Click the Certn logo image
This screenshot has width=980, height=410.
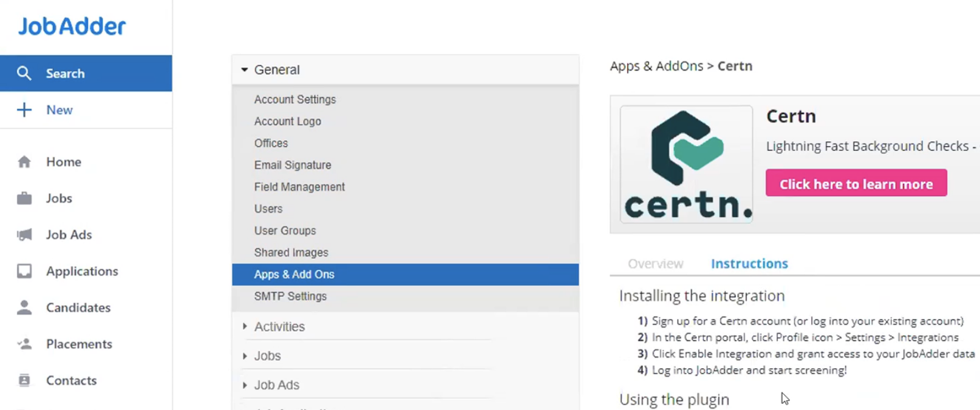coord(686,164)
